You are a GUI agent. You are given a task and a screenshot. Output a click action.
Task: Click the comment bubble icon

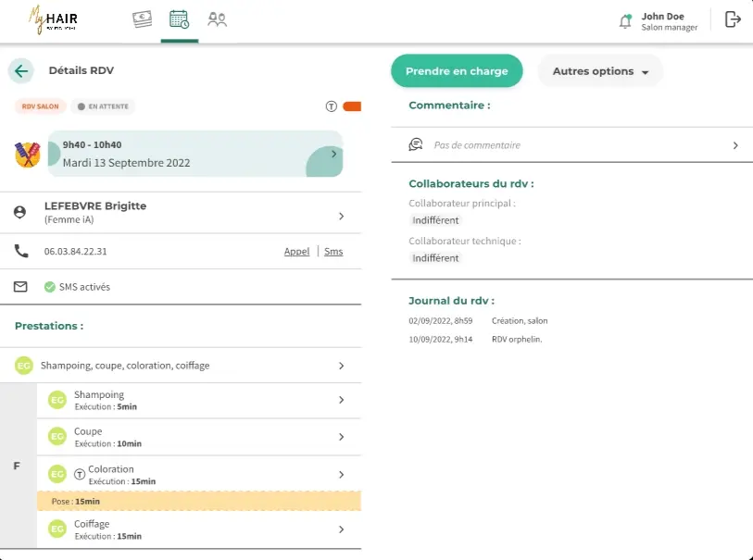(416, 145)
